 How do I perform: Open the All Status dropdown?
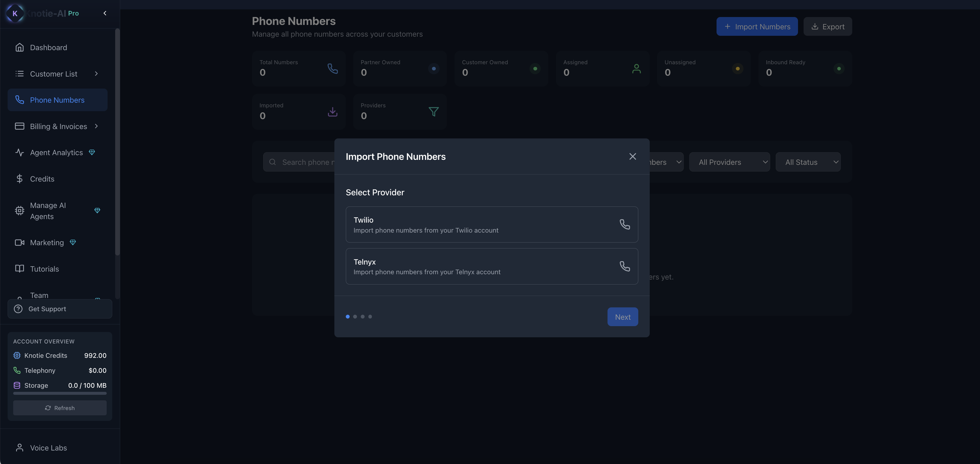click(x=808, y=162)
